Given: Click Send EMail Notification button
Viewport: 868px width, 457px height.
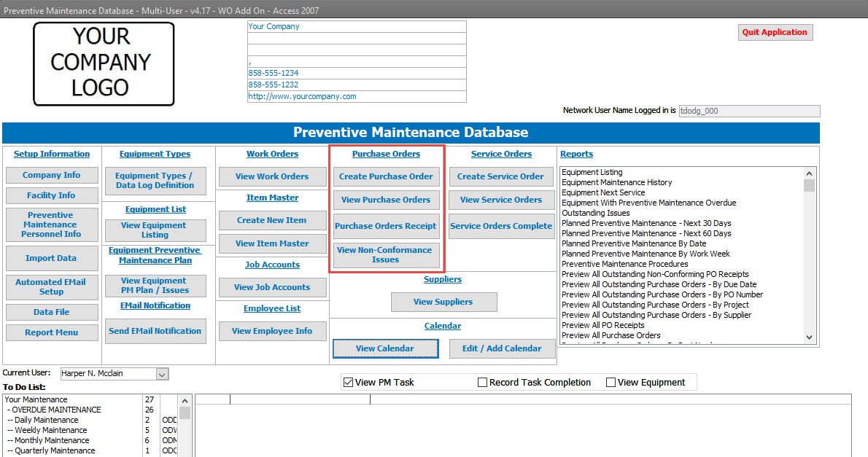Looking at the screenshot, I should [x=155, y=331].
